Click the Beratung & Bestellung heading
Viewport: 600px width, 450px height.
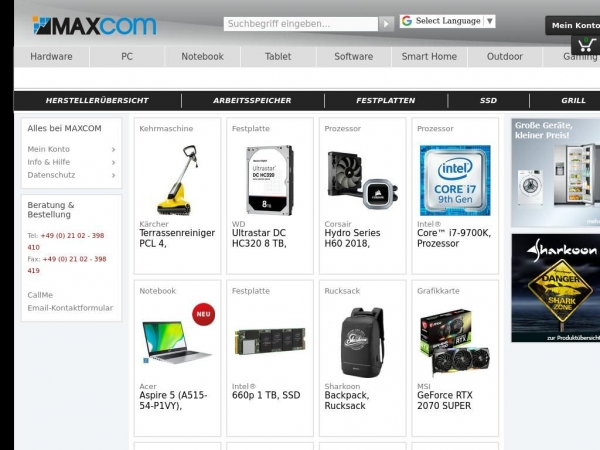(x=51, y=210)
